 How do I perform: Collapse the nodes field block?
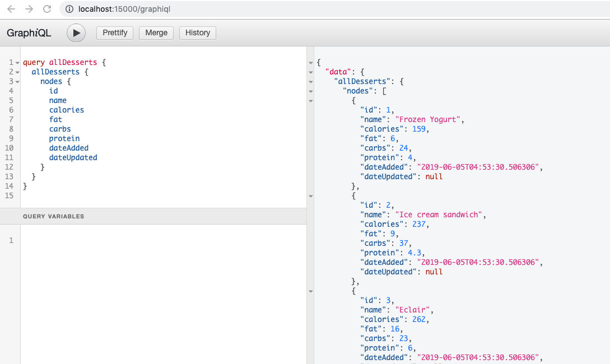click(17, 81)
